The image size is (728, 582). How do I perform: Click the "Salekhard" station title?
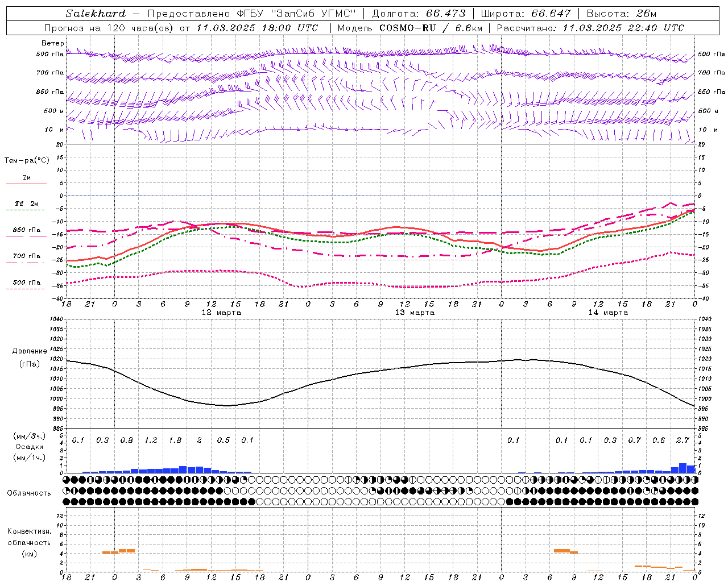pos(96,14)
